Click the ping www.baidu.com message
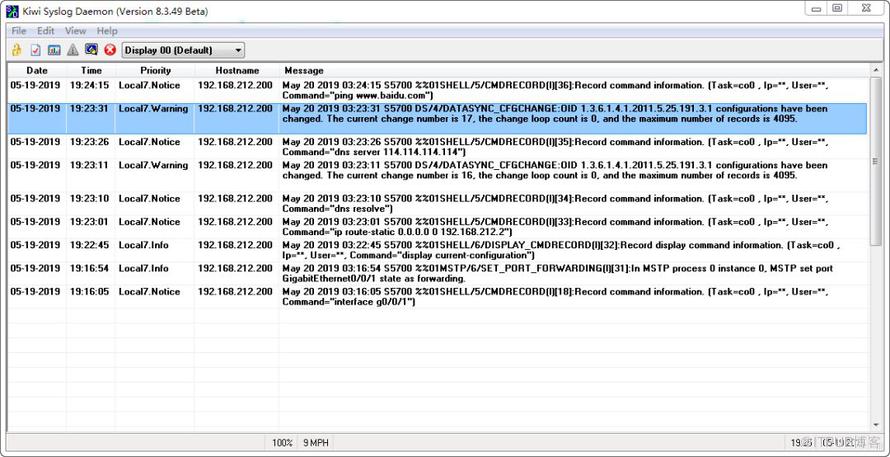Screen dimensions: 890x457 pos(555,90)
